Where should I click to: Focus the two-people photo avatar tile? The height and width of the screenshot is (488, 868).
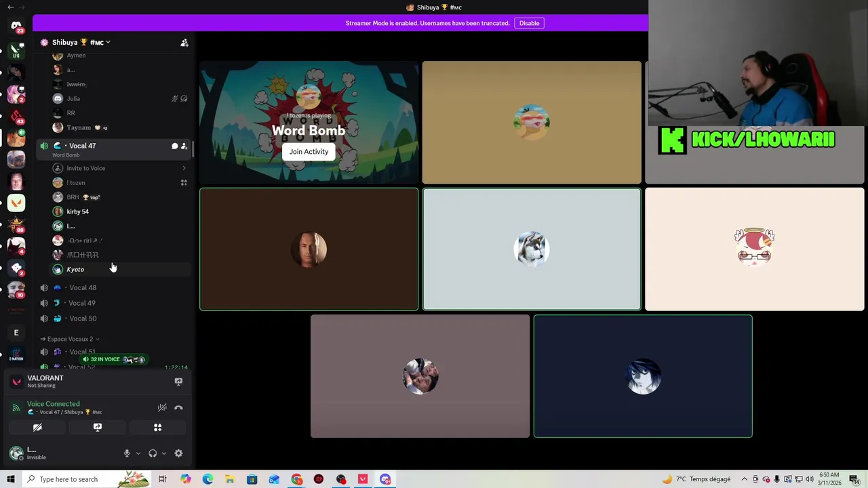point(420,376)
